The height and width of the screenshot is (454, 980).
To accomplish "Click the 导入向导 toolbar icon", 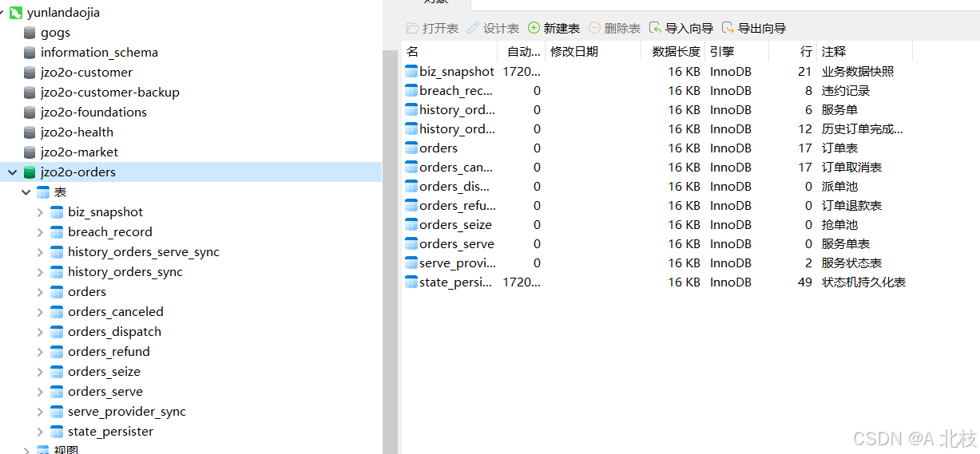I will [x=655, y=28].
